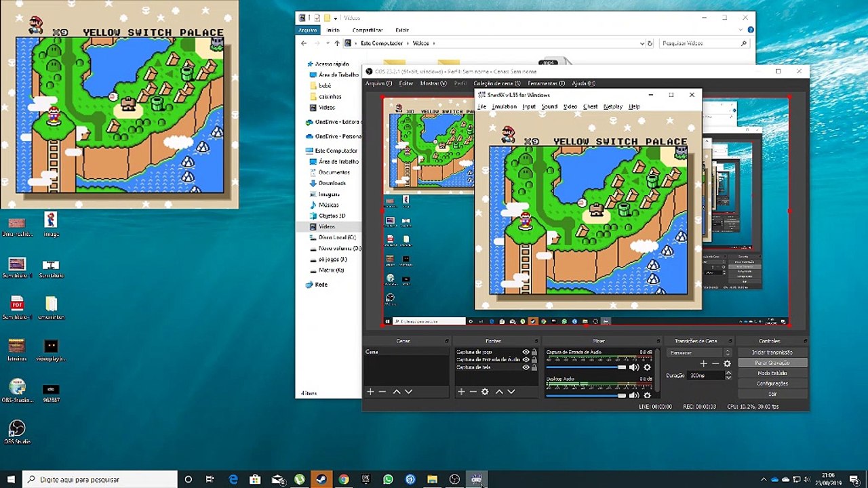Toggle visibility of Captura de tela source
This screenshot has width=868, height=488.
[526, 367]
